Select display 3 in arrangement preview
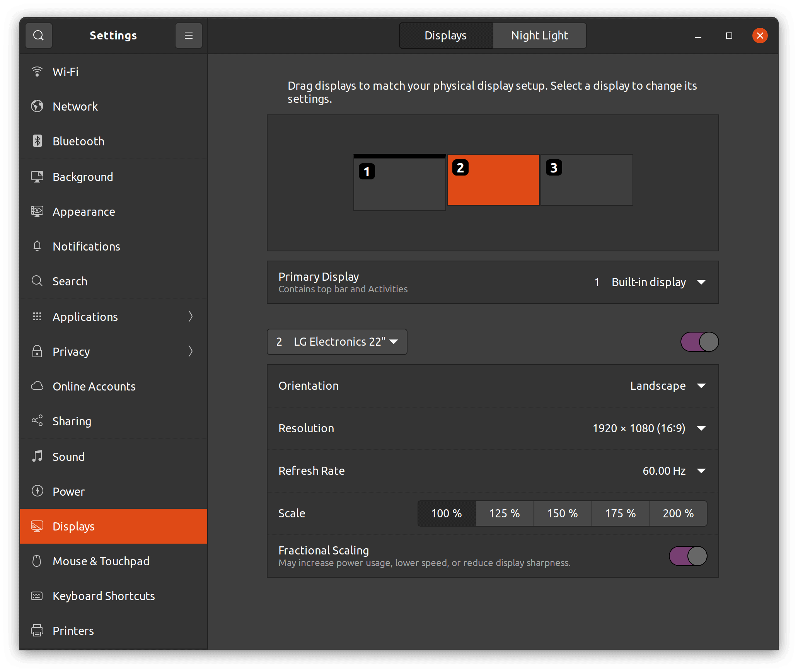This screenshot has height=672, width=798. 587,180
